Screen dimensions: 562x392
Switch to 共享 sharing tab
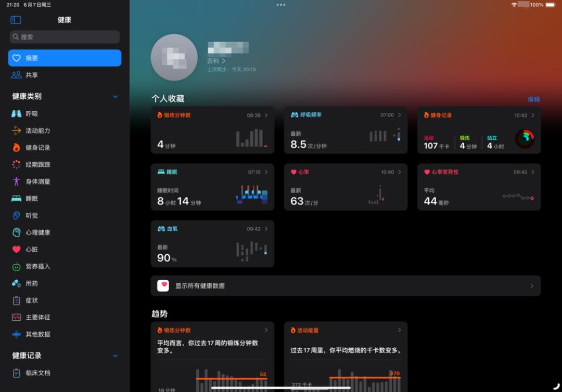65,75
